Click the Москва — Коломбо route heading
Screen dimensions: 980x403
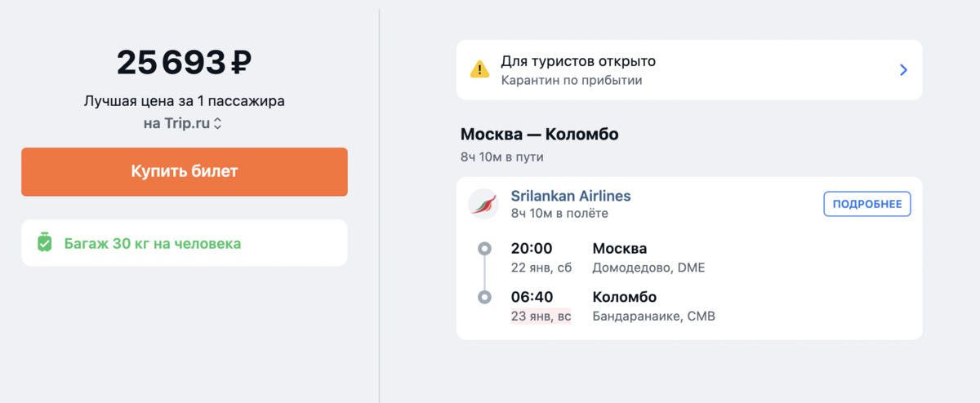pos(539,135)
